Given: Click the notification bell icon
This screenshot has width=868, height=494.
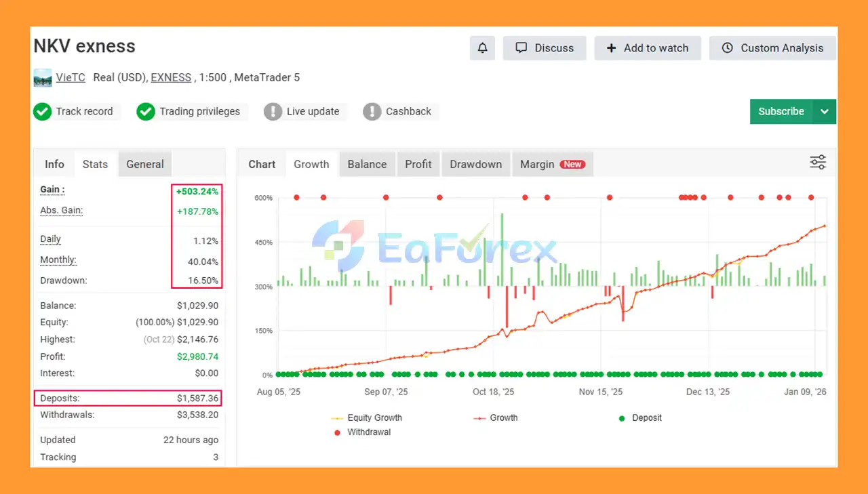Looking at the screenshot, I should (482, 48).
